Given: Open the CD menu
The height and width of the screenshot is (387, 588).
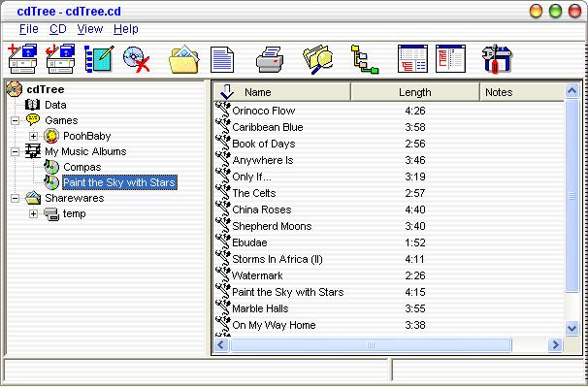Looking at the screenshot, I should [x=58, y=29].
